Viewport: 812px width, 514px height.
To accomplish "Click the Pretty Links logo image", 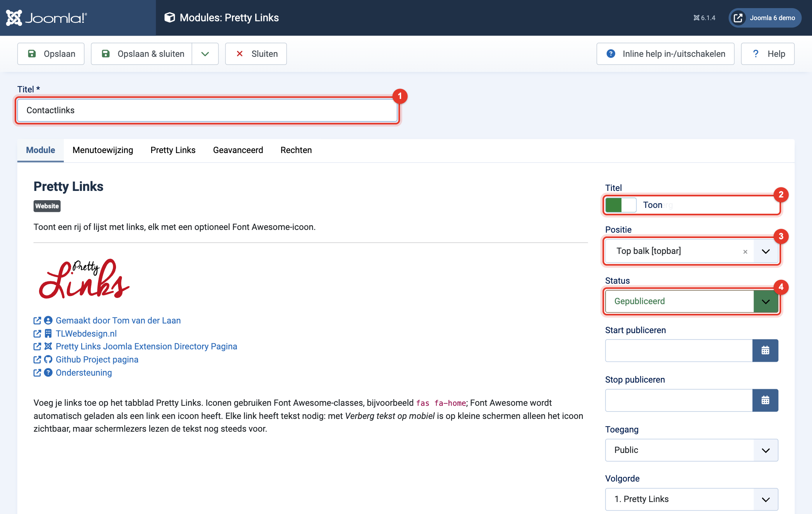I will pos(84,279).
